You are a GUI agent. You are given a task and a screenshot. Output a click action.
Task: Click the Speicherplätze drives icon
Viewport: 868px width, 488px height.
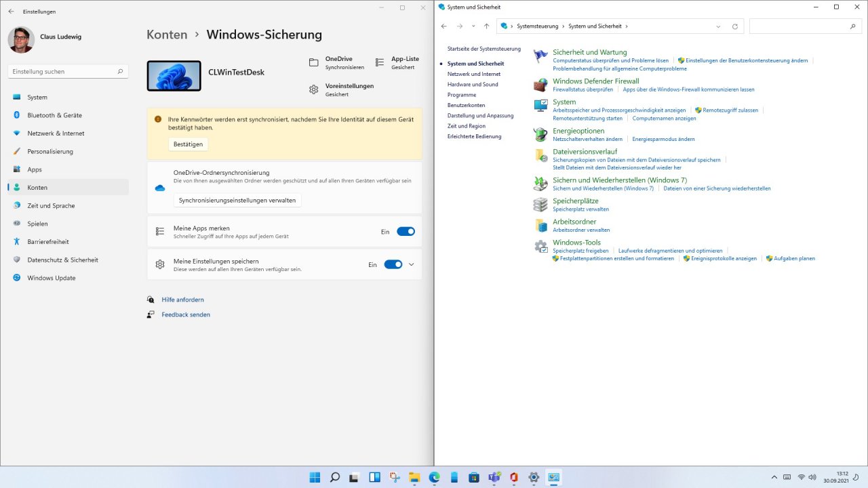(540, 205)
